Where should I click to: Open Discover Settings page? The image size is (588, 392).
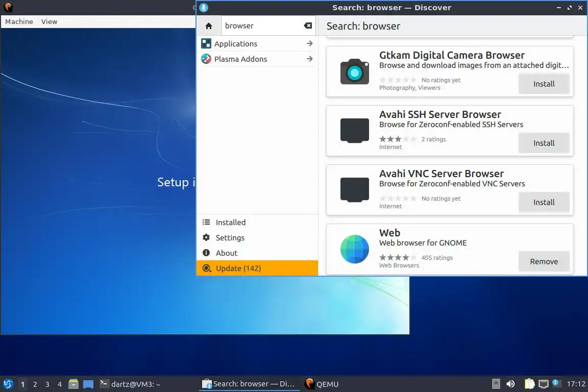point(257,238)
